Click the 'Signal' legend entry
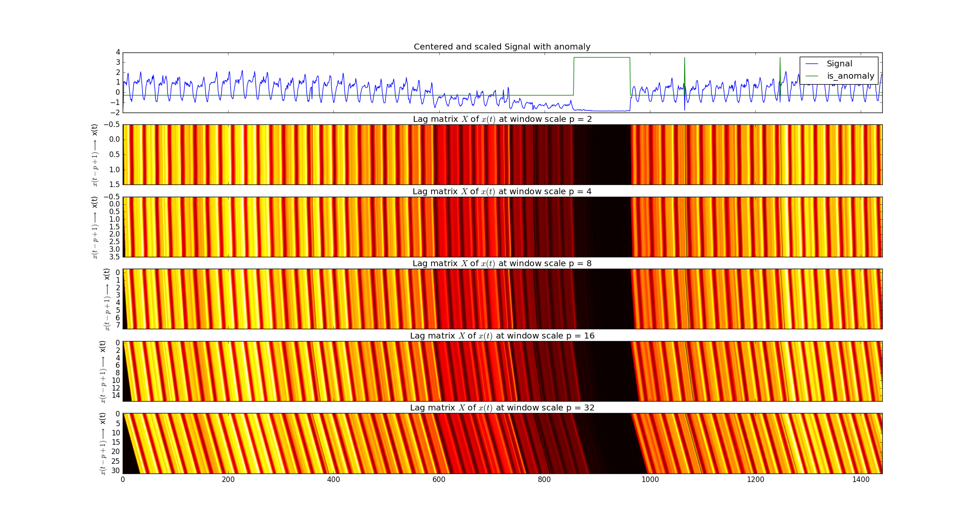The image size is (980, 526). [839, 64]
